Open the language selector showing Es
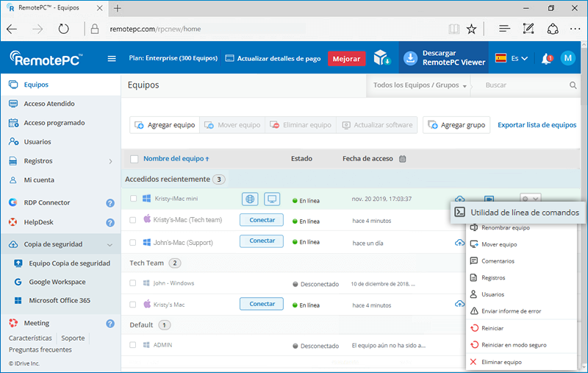Image resolution: width=588 pixels, height=373 pixels. tap(513, 59)
